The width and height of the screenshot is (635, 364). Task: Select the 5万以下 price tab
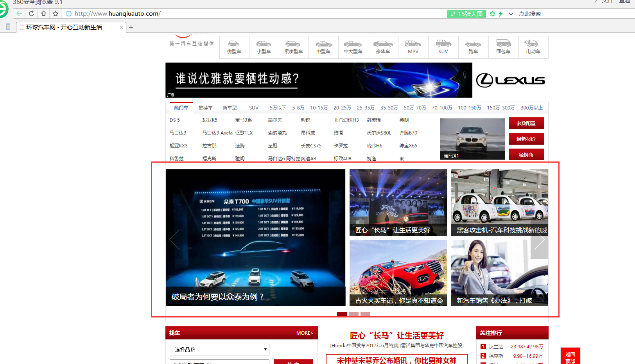pyautogui.click(x=278, y=108)
